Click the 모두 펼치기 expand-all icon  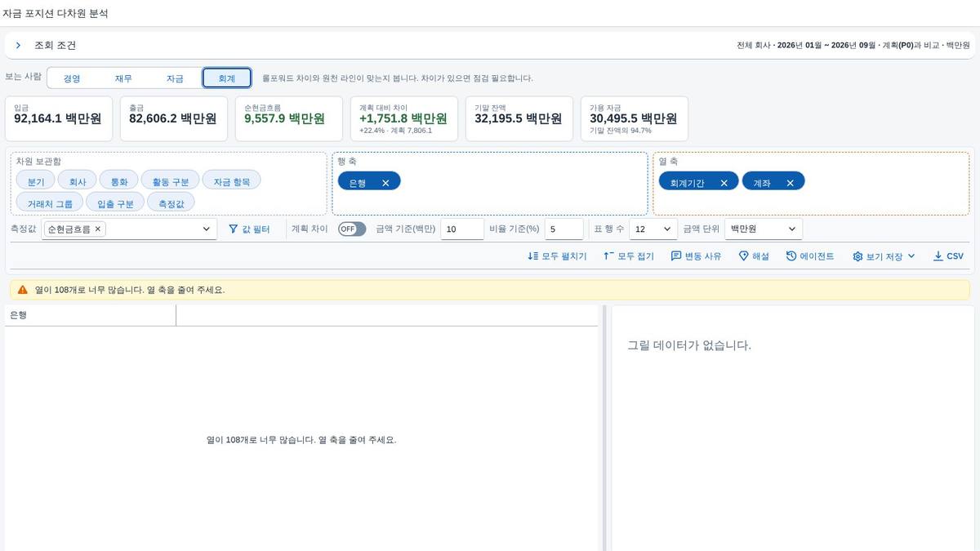pos(533,256)
